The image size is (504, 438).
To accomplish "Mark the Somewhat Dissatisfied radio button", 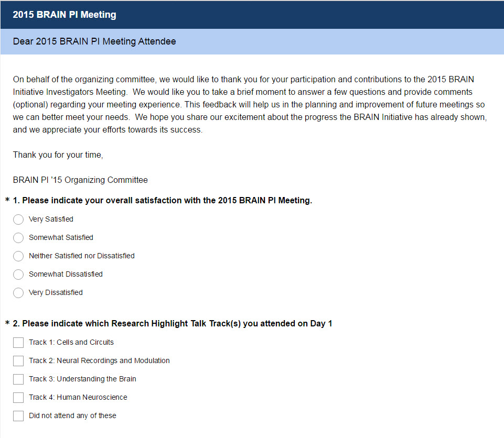I will click(x=18, y=275).
